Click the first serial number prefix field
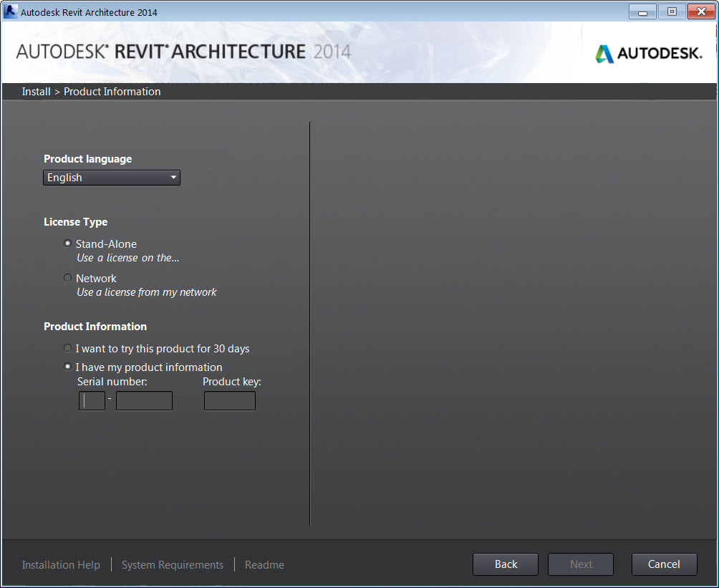 click(92, 401)
